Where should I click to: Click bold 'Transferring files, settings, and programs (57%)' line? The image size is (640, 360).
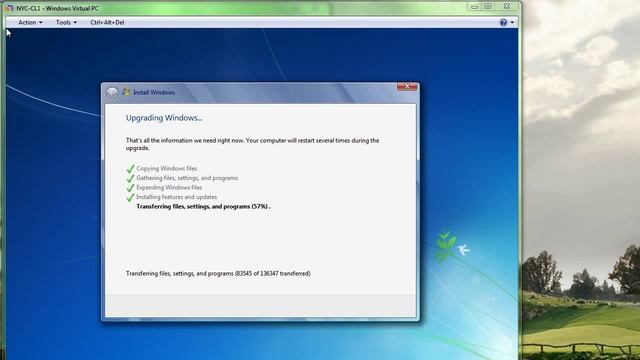(203, 207)
